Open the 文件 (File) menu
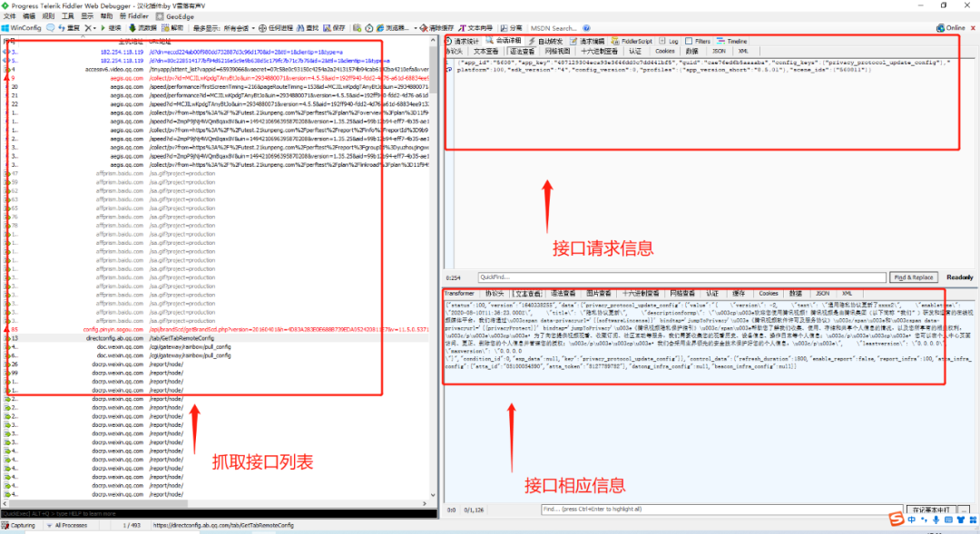 [10, 16]
